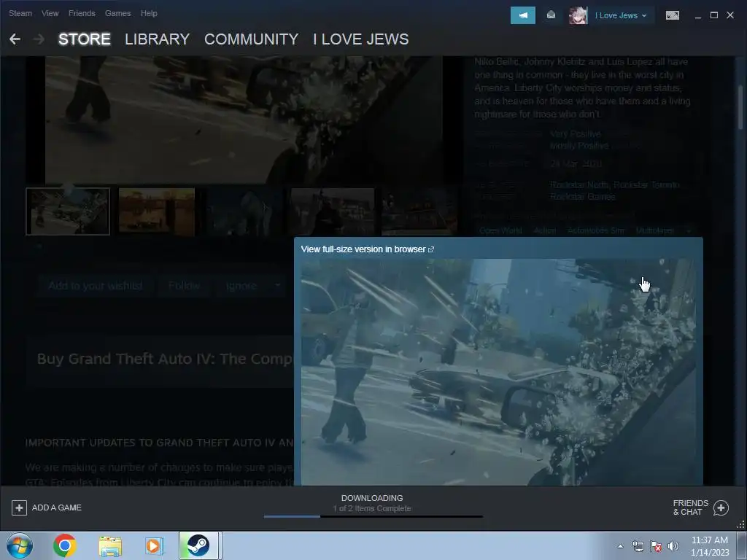Open Friends & Chat plus icon
The image size is (747, 560).
coord(721,507)
